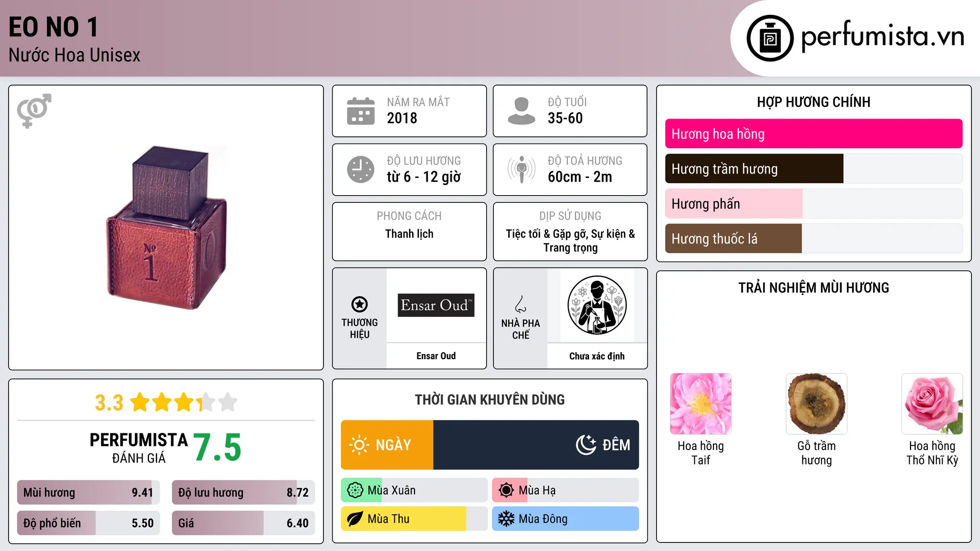Click the PERFUMISTA ĐÁNH GIÁ label
This screenshot has height=551, width=980.
[x=139, y=448]
